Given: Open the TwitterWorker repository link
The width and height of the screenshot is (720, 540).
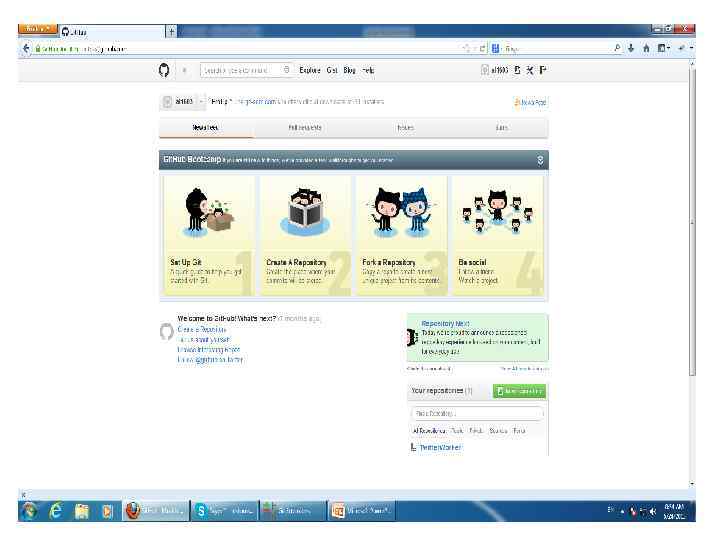Looking at the screenshot, I should coord(440,447).
